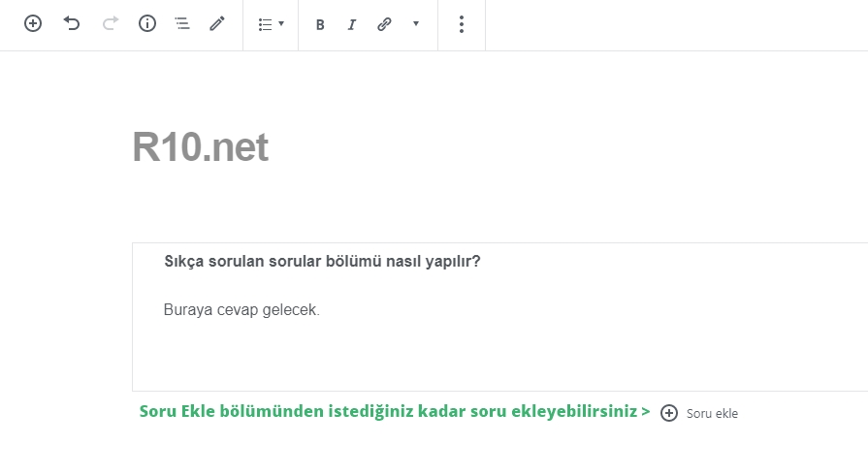Screen dimensions: 868x476
Task: Expand more rich text controls arrow
Action: click(x=416, y=24)
